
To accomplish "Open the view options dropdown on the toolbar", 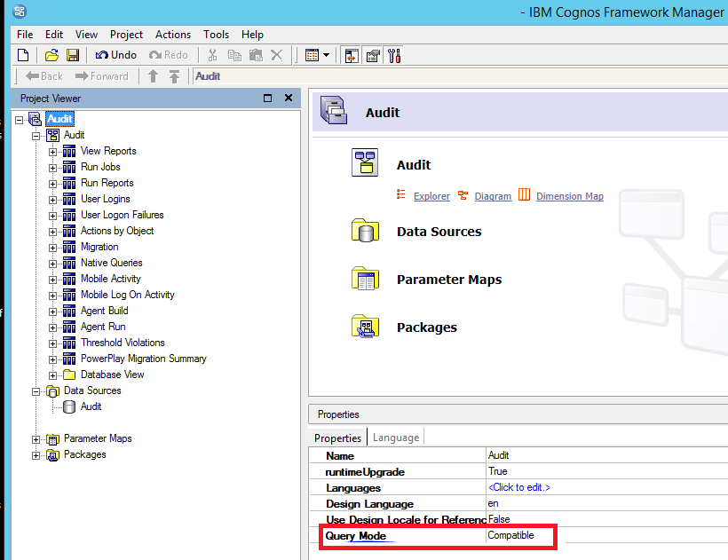I will pyautogui.click(x=325, y=54).
